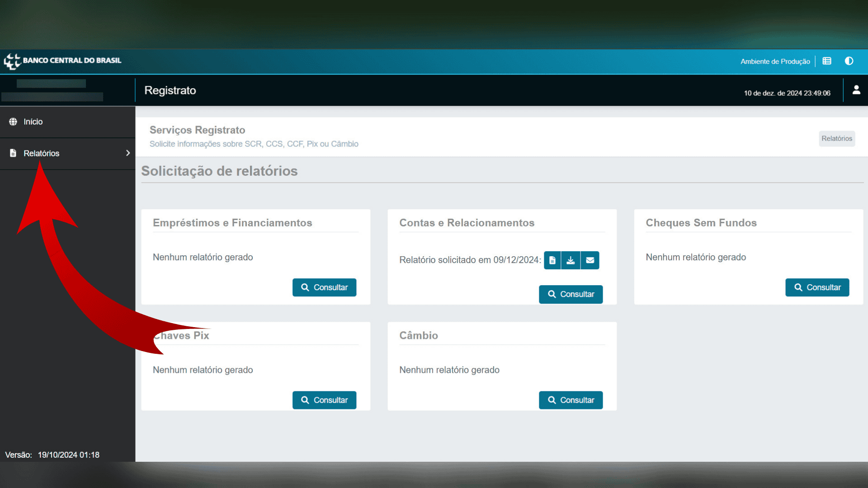Click magnifier icon in Câmbio Consultar button

[552, 400]
